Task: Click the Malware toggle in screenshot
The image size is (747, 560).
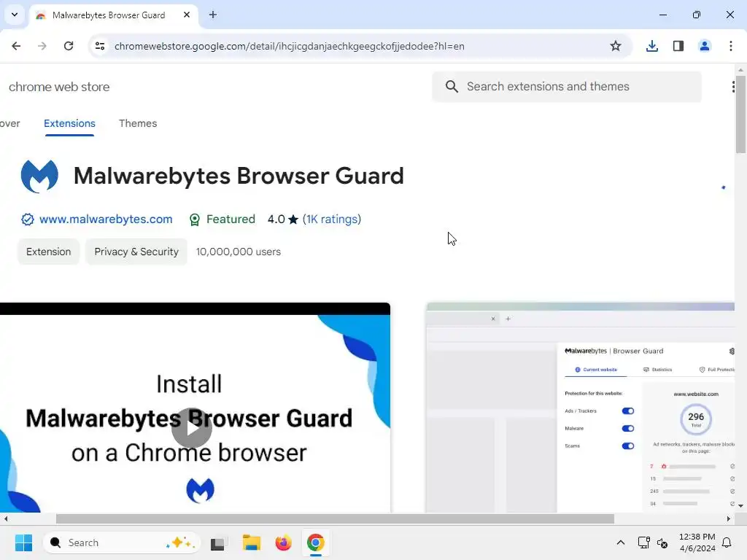Action: pos(628,429)
